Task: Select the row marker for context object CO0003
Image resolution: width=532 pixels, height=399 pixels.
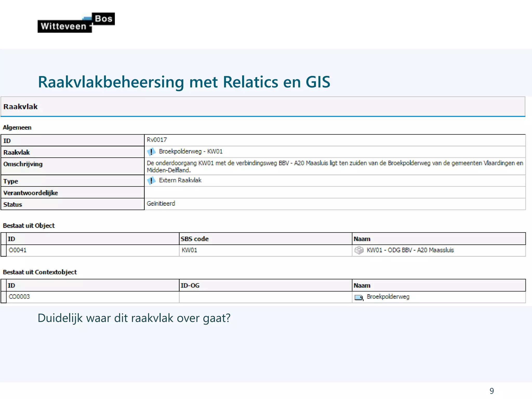Action: tap(4, 297)
